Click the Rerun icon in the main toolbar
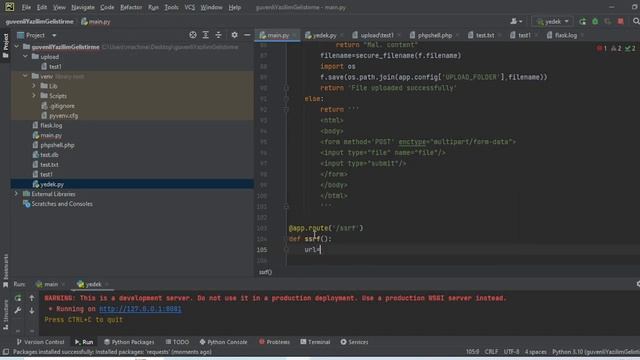This screenshot has height=360, width=640. click(x=582, y=21)
